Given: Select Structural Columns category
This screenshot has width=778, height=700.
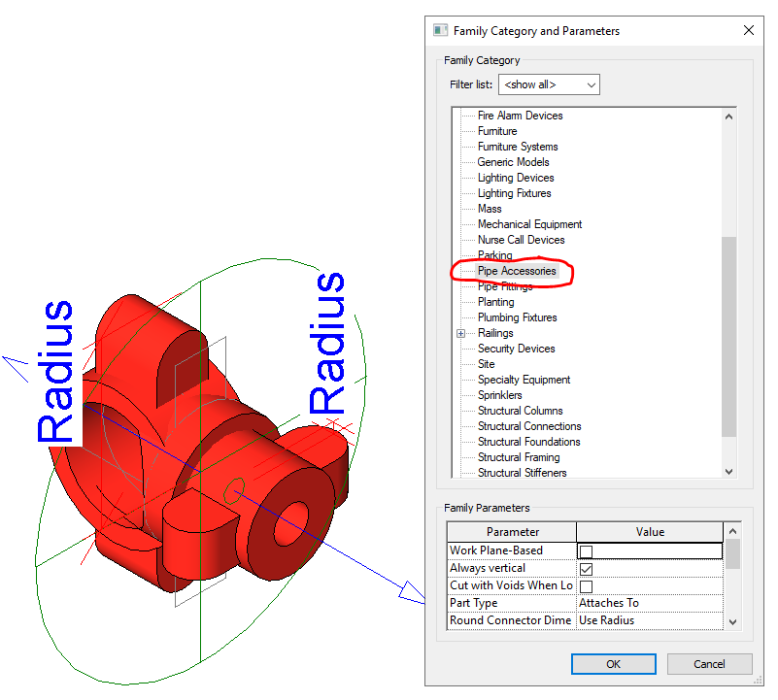Looking at the screenshot, I should (520, 411).
